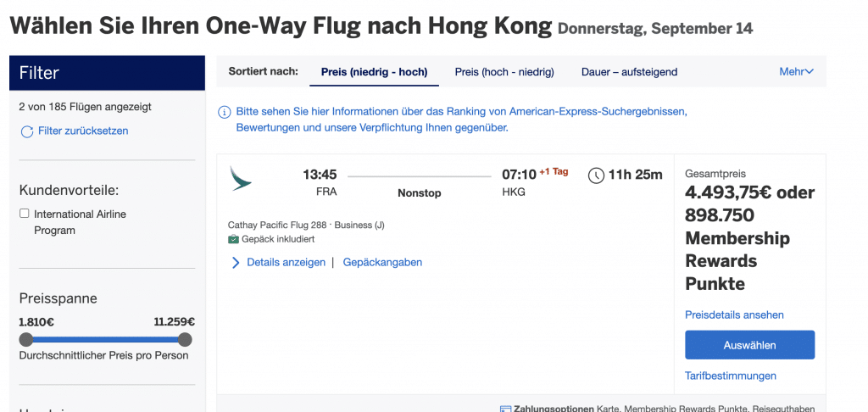Expand Details anzeigen chevron
This screenshot has height=412, width=868.
click(x=236, y=263)
